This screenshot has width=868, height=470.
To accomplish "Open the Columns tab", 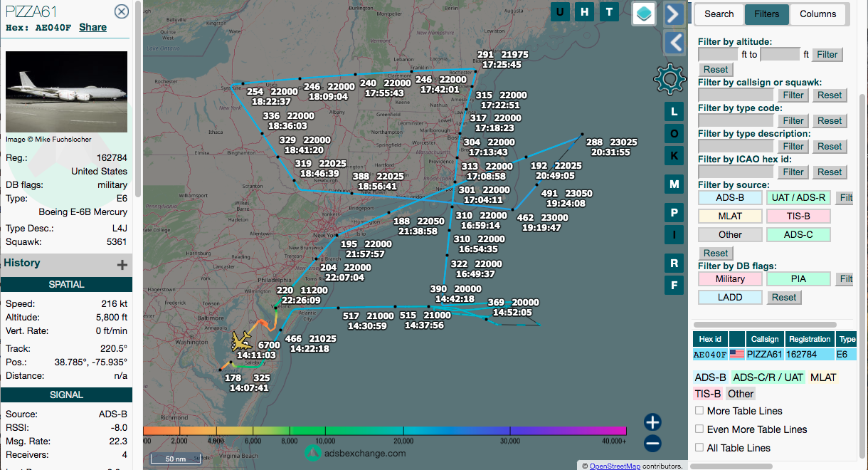I will [x=818, y=14].
